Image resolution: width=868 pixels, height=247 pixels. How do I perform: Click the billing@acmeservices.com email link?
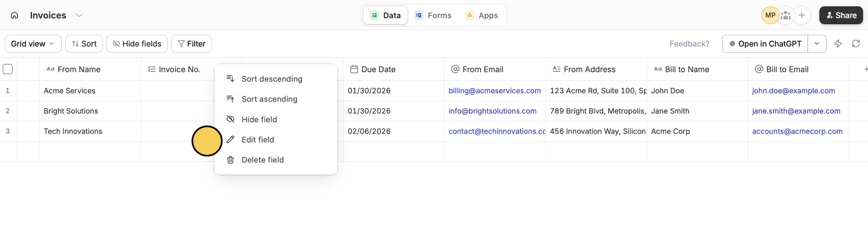(x=494, y=90)
